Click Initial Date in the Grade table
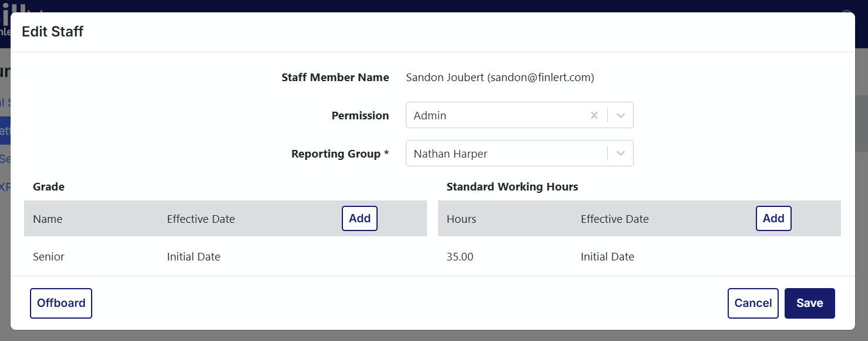 click(x=193, y=257)
